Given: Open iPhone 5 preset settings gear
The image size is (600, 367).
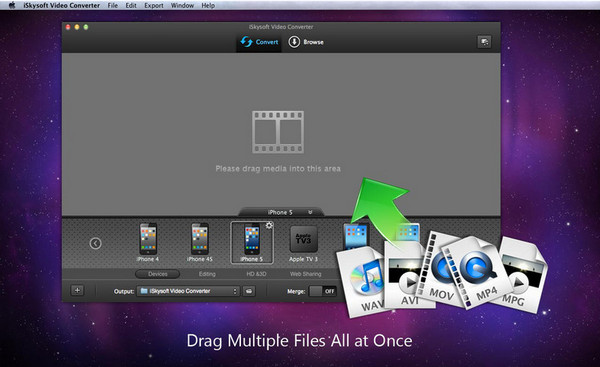Looking at the screenshot, I should pyautogui.click(x=269, y=225).
